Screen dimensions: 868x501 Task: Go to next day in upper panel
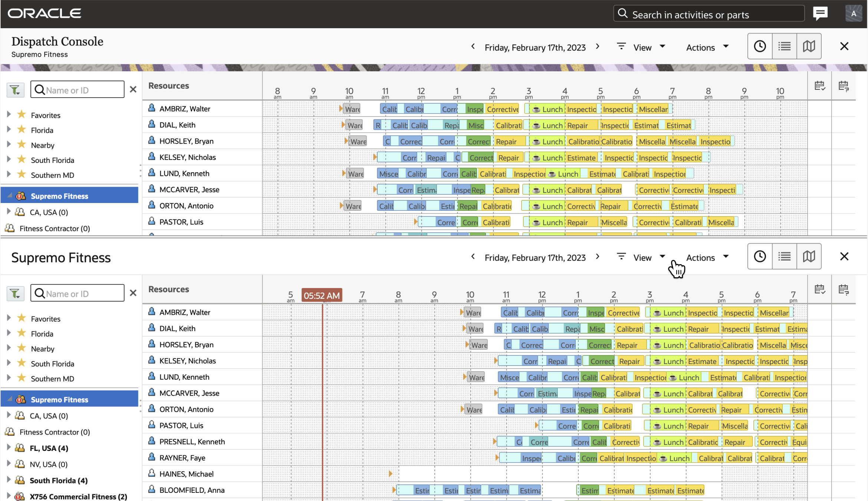click(598, 46)
